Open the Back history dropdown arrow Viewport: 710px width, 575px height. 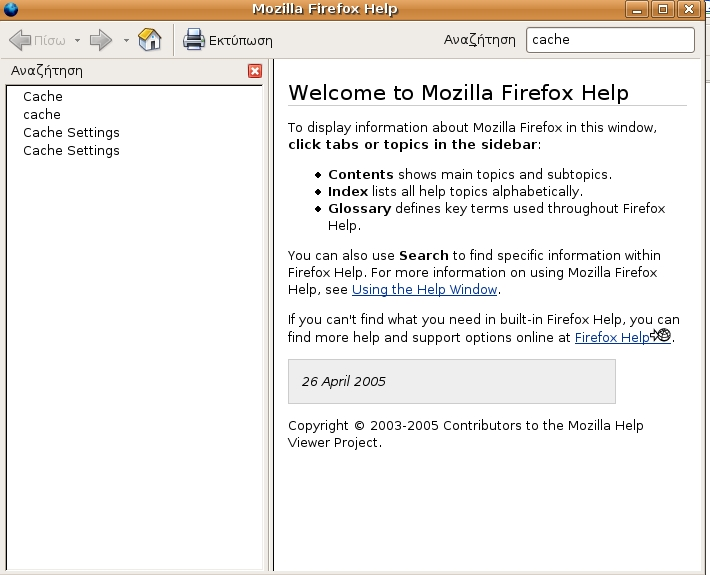tap(77, 41)
